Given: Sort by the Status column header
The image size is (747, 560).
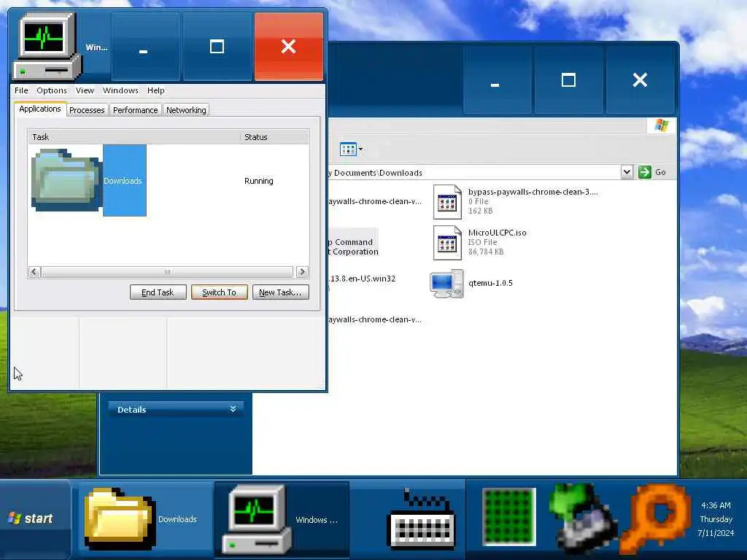Looking at the screenshot, I should [275, 137].
